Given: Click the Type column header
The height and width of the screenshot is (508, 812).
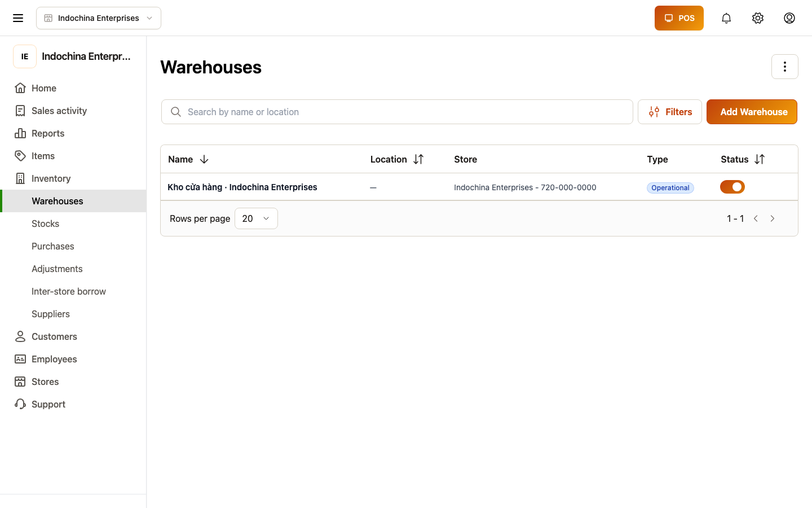Looking at the screenshot, I should [657, 159].
